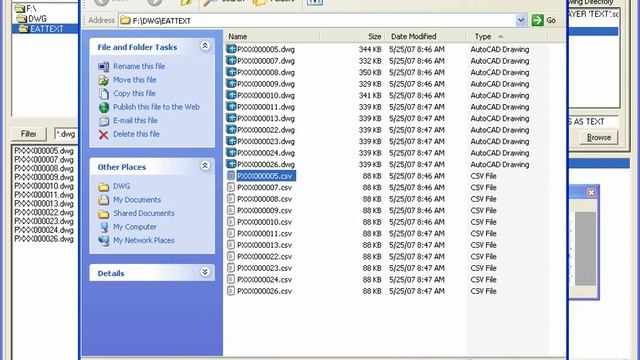Click CSV file icon of PXXX000005.csv
Screen dimensions: 640x360
[x=231, y=176]
